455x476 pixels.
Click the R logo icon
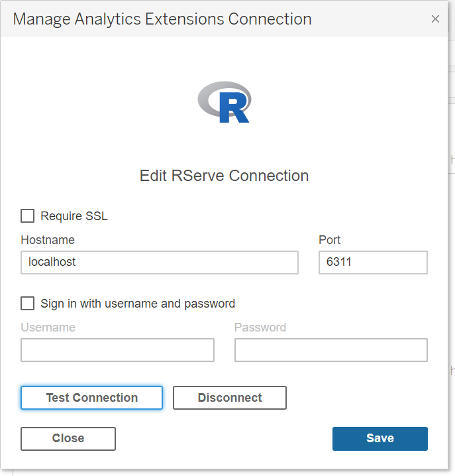225,102
